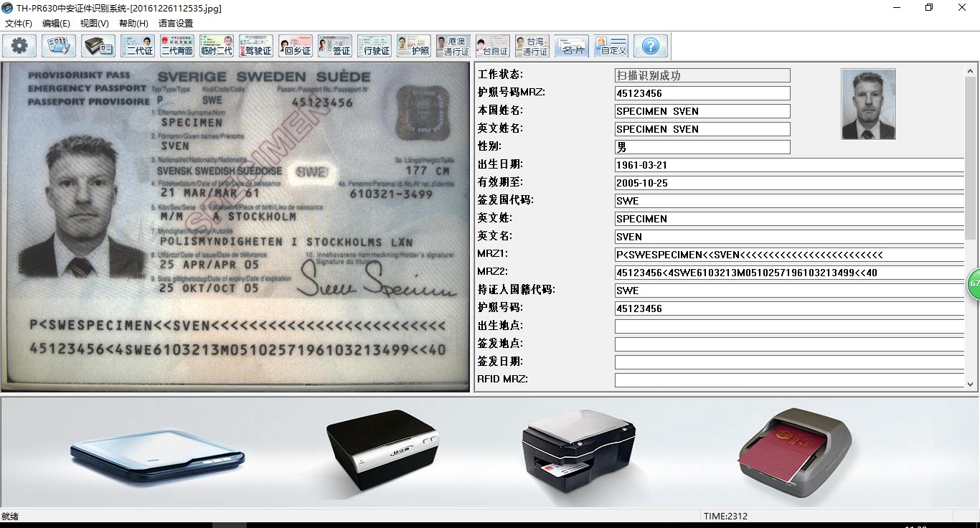Click the empty 签发地点 field

[x=789, y=344]
